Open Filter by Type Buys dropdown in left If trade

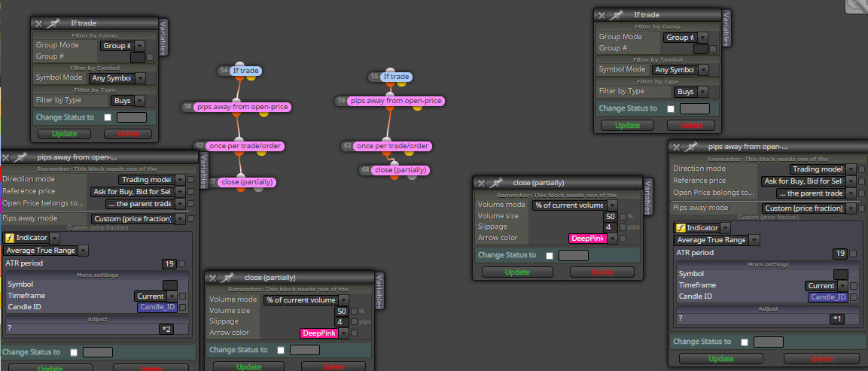139,101
